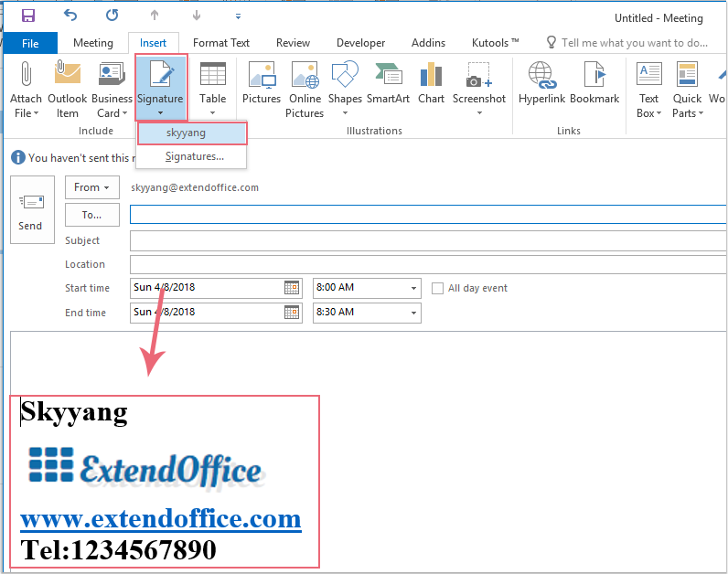Undo the last action
Viewport: 728px width, 574px height.
[x=70, y=16]
